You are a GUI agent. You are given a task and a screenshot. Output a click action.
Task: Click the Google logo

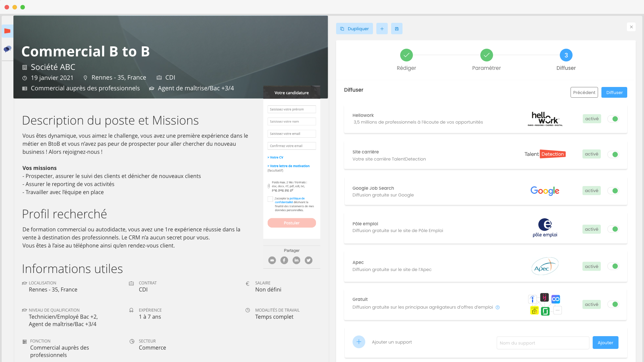coord(545,191)
